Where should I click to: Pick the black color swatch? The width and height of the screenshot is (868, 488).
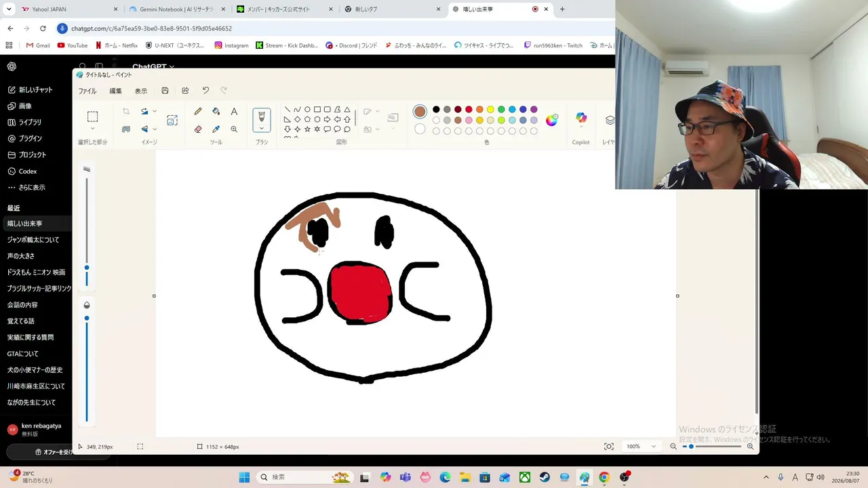[x=436, y=109]
